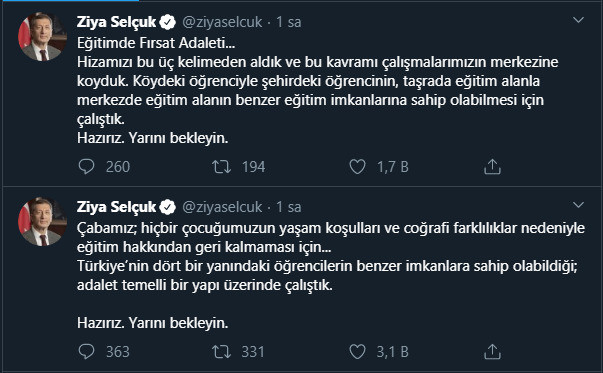The width and height of the screenshot is (603, 373).
Task: Expand the second tweet's chevron options menu
Action: click(x=578, y=205)
